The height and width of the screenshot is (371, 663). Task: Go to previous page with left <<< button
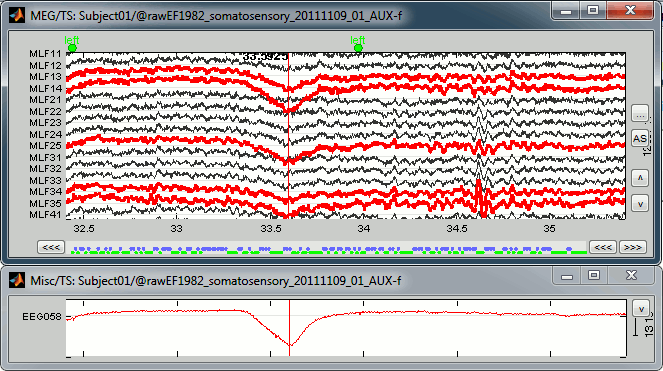point(51,247)
